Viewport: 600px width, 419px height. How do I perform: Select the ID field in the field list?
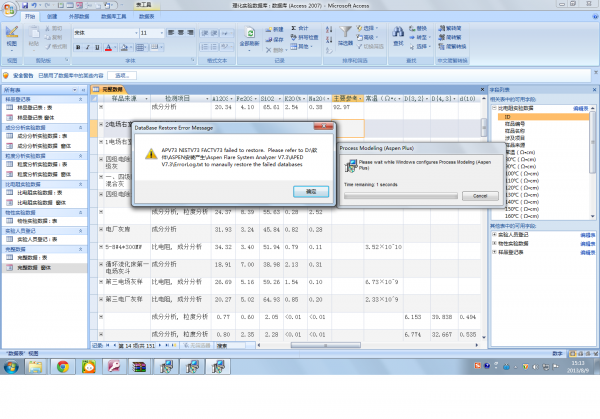coord(543,117)
